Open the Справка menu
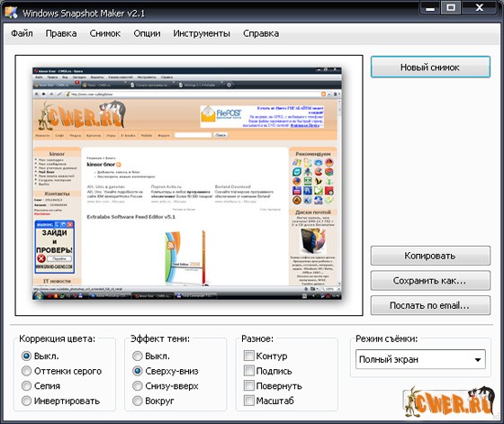504x424 pixels. point(261,33)
